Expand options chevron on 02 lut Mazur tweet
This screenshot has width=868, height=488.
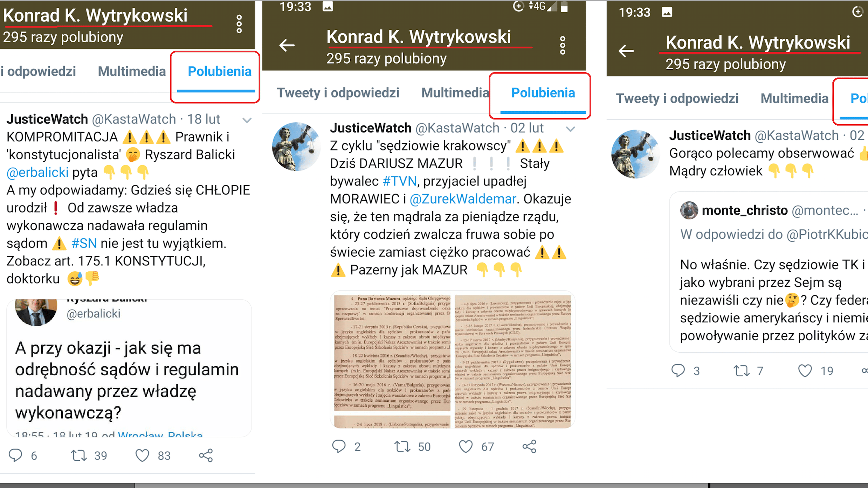tap(570, 129)
